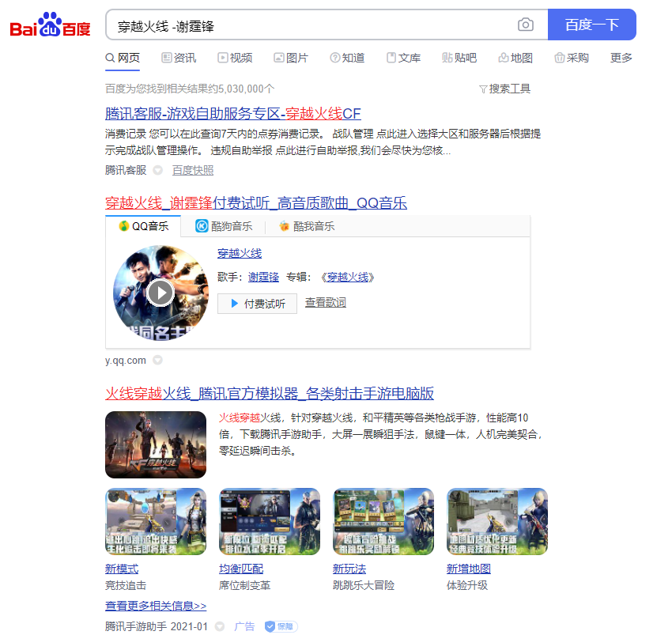Image resolution: width=672 pixels, height=635 pixels.
Task: Open 火线穿越火线_腾讯官方模拟器 result link
Action: coord(270,393)
